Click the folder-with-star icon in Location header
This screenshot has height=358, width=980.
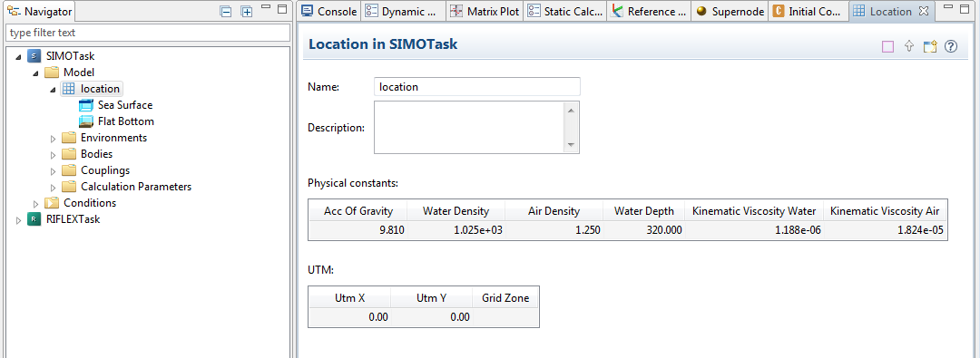[x=930, y=46]
